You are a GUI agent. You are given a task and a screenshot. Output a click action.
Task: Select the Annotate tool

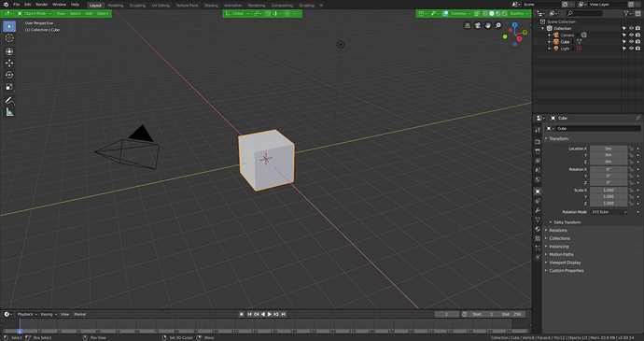tap(9, 100)
